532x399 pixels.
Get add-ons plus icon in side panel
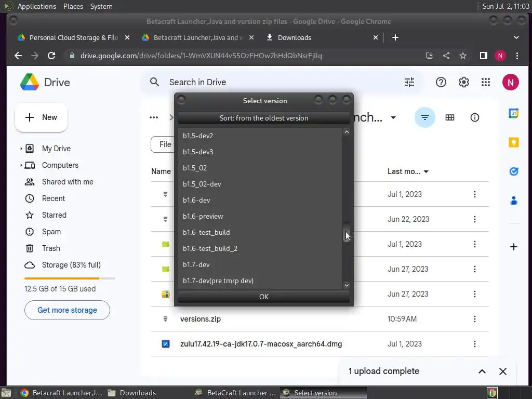point(513,247)
